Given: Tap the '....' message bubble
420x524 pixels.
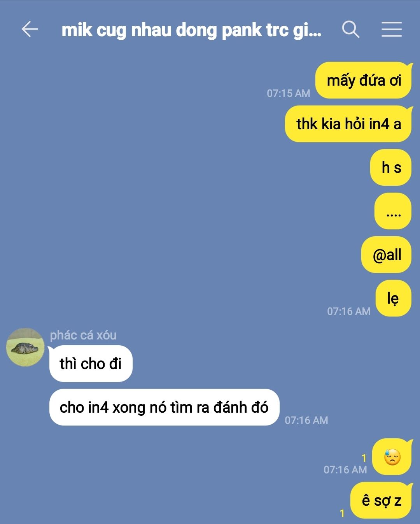Looking at the screenshot, I should 393,211.
